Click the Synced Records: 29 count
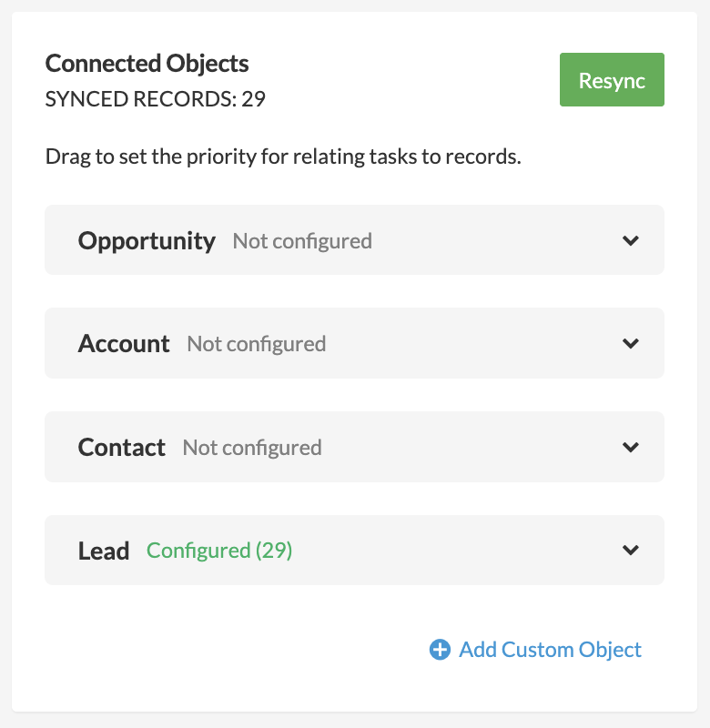Image resolution: width=710 pixels, height=728 pixels. tap(155, 98)
